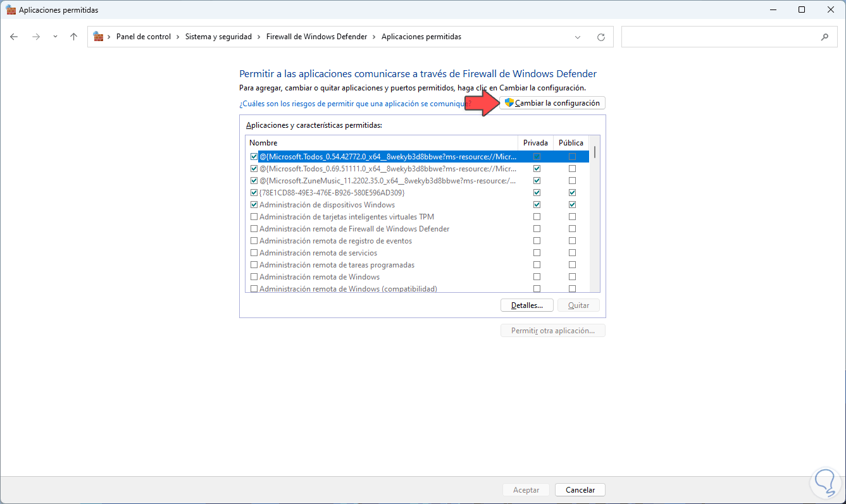Refresh the Aplicaciones permitidas page
The image size is (846, 504).
point(601,37)
